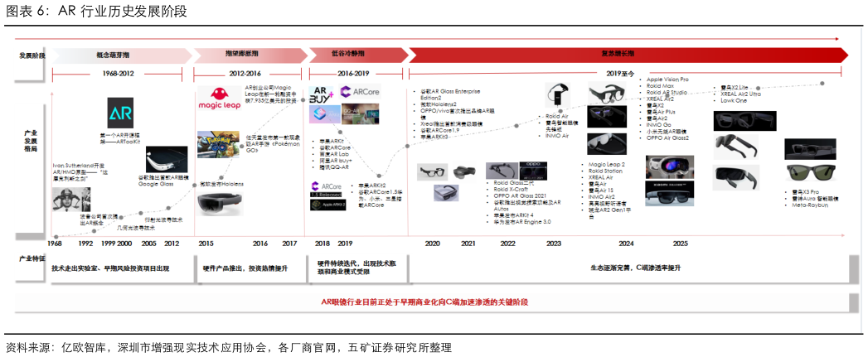This screenshot has height=357, width=868.
Task: Click the dark glasses image above Ray-Ban sunglasses
Action: (810, 149)
